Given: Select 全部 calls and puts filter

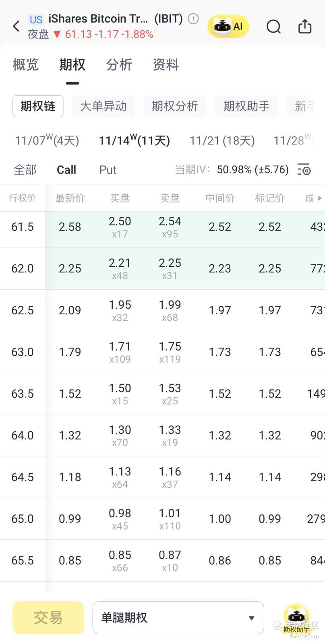Looking at the screenshot, I should click(25, 170).
